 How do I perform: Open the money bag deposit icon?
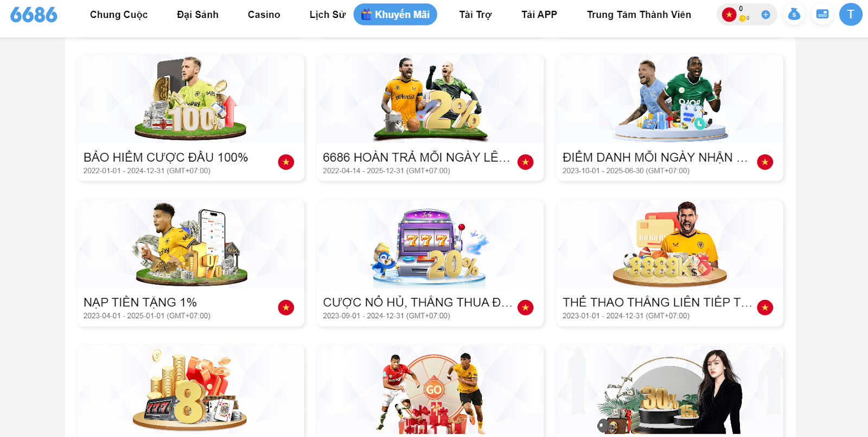pyautogui.click(x=794, y=15)
